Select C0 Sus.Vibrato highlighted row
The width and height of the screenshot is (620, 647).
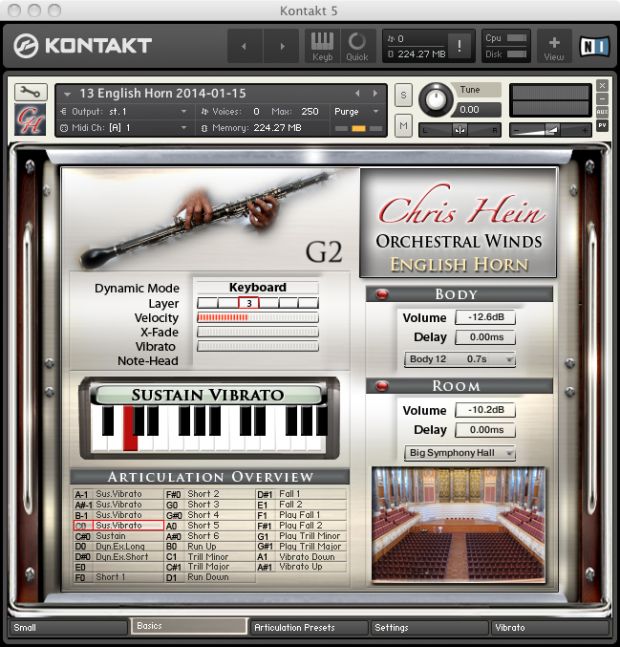pos(118,525)
